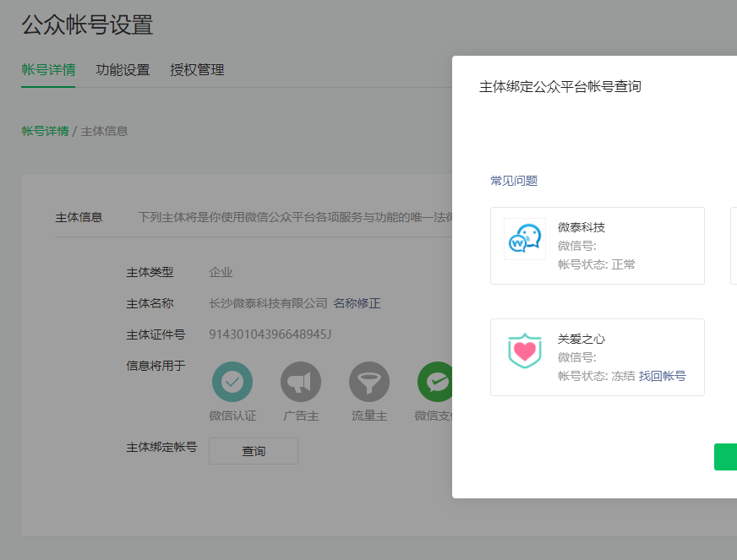The width and height of the screenshot is (737, 560).
Task: Switch to the 帐号详情 tab
Action: click(x=48, y=70)
